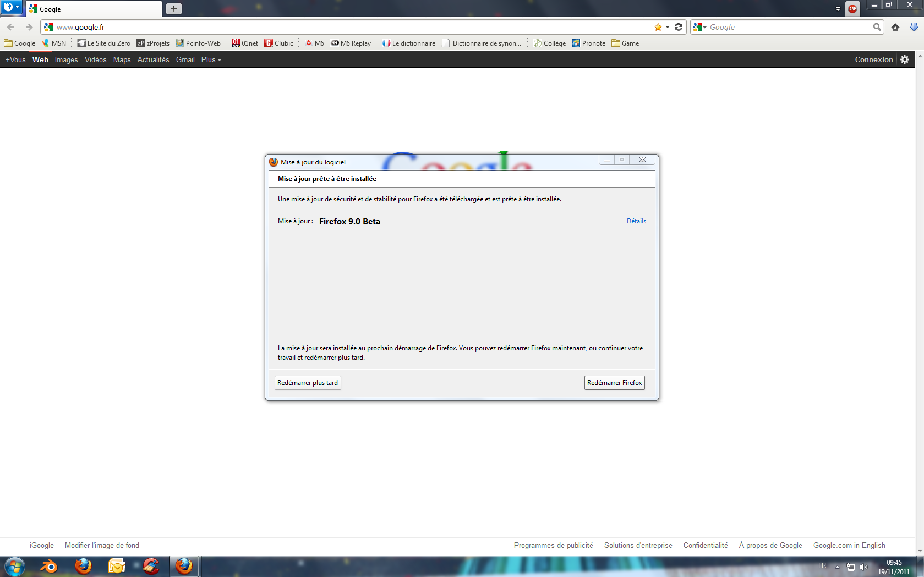Open the 01net bookmark

[245, 43]
